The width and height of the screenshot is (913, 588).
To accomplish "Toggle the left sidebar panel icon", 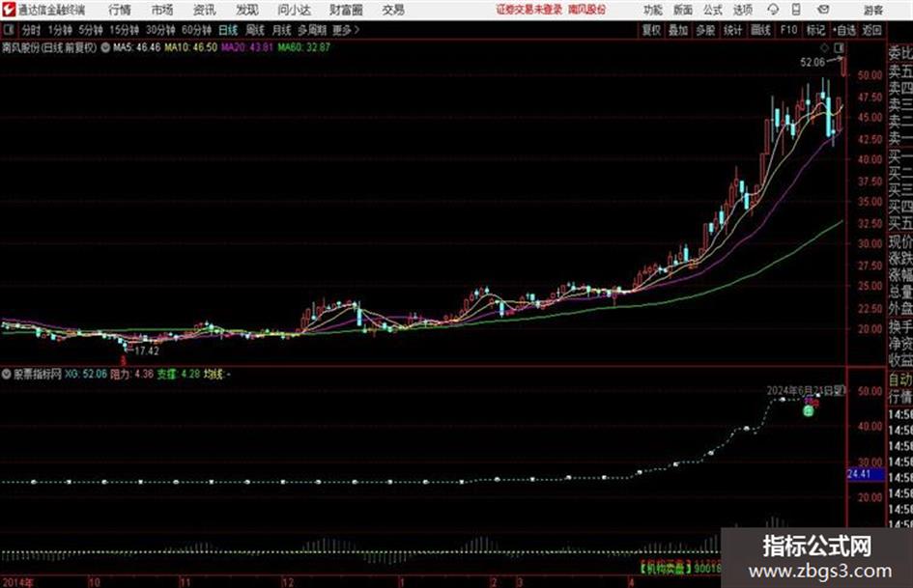I will (8, 30).
